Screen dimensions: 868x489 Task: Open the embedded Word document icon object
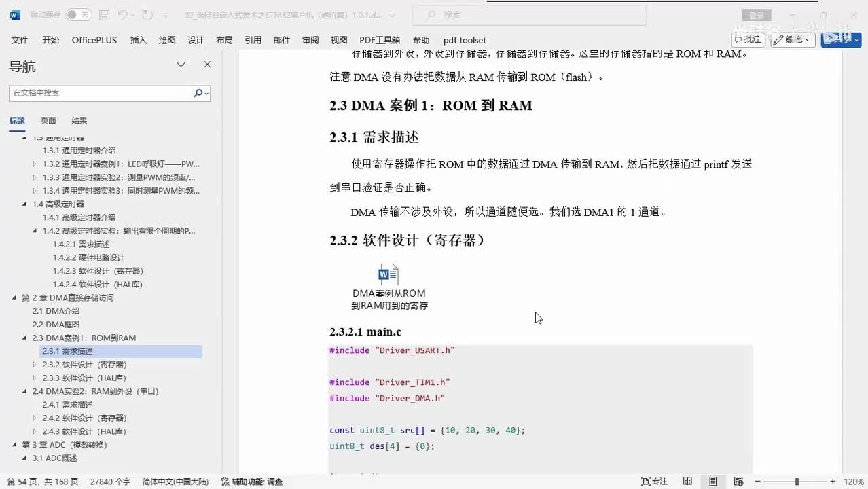[x=388, y=274]
